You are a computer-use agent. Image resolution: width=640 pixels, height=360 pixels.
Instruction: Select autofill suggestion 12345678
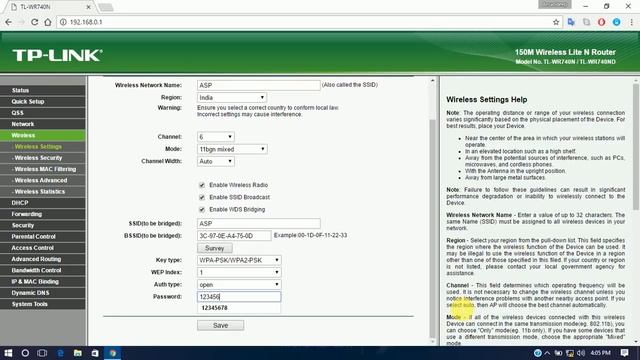pos(239,308)
